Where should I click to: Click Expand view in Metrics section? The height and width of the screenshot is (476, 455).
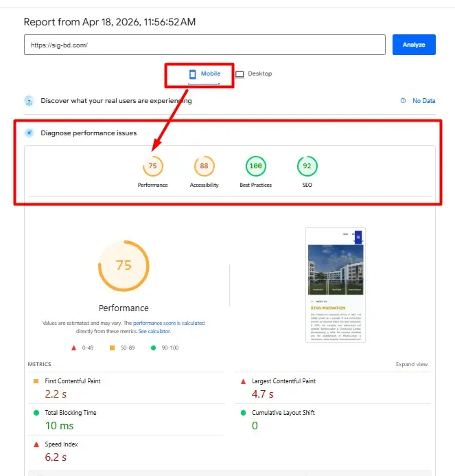click(412, 364)
